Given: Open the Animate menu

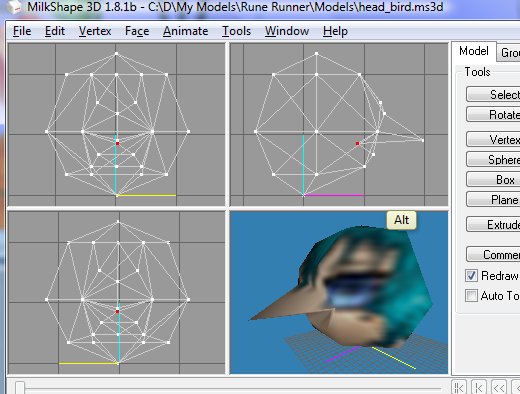Looking at the screenshot, I should click(186, 31).
